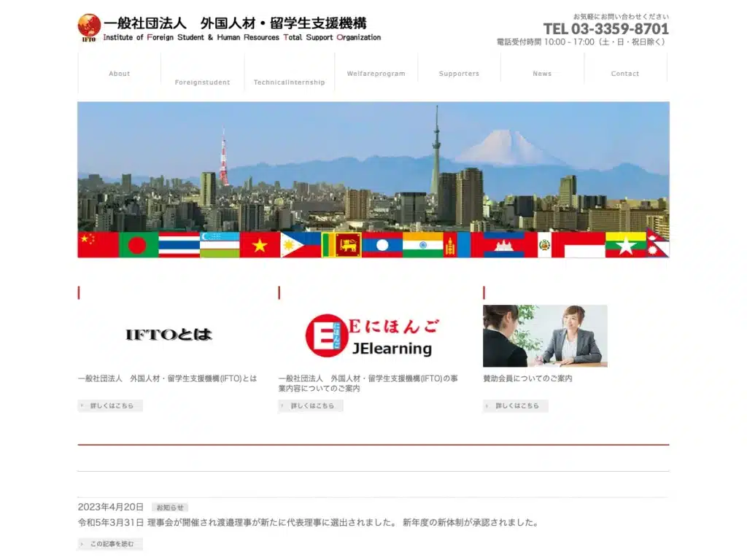Click the IFTOとは logo image
747x560 pixels.
169,335
